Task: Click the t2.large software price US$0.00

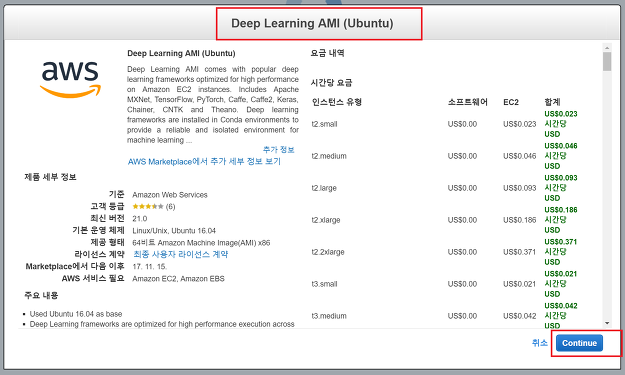Action: tap(462, 188)
